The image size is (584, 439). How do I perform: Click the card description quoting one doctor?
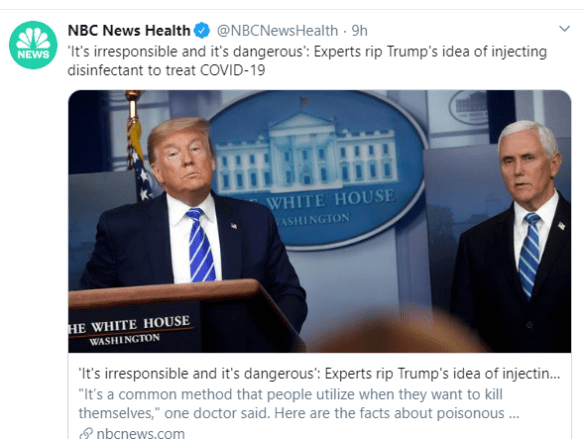tap(299, 404)
